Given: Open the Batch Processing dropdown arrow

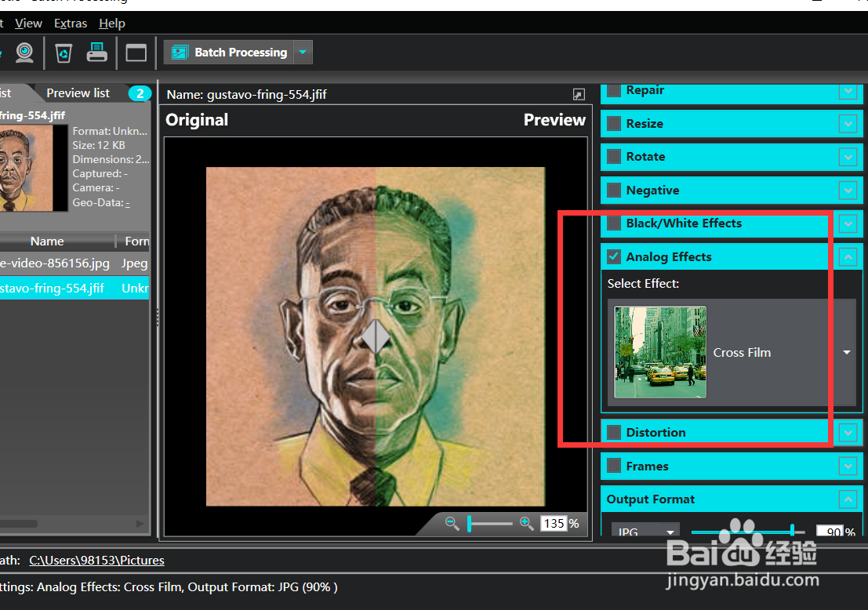Looking at the screenshot, I should tap(303, 52).
